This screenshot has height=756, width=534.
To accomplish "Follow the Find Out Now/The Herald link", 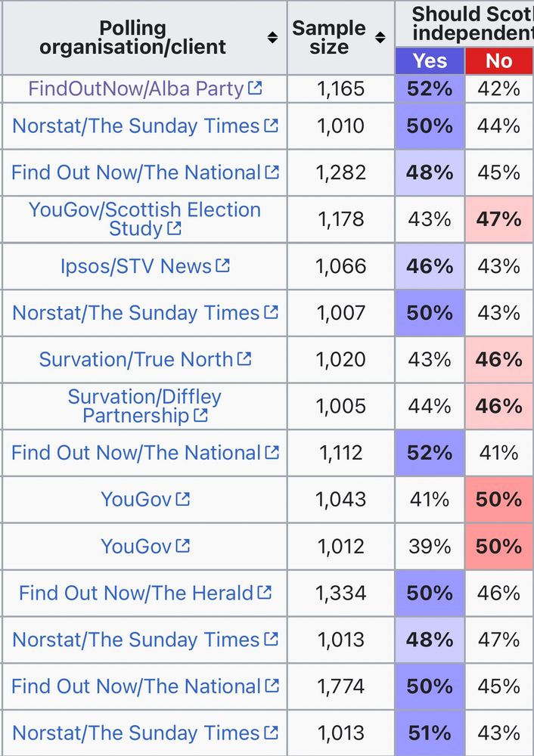I will 136,593.
